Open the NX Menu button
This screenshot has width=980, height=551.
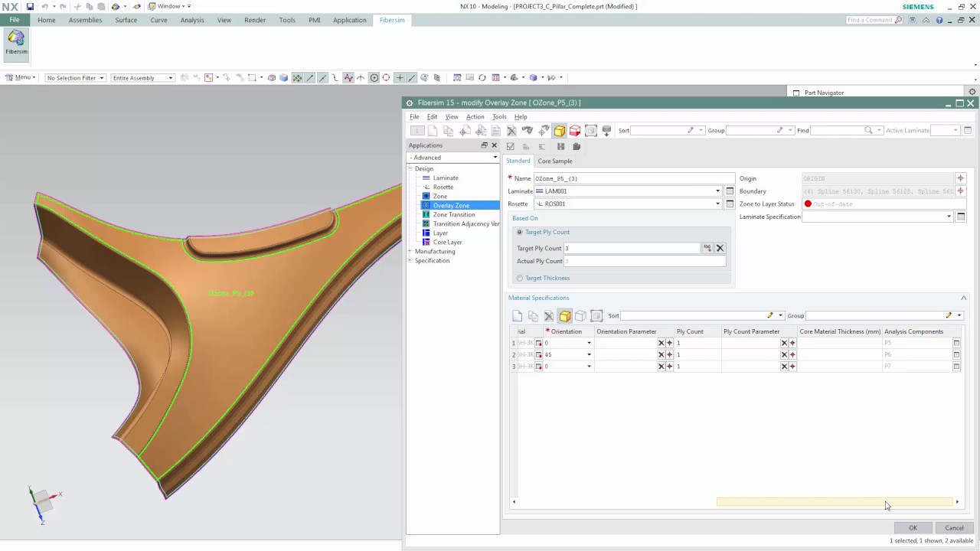point(20,77)
